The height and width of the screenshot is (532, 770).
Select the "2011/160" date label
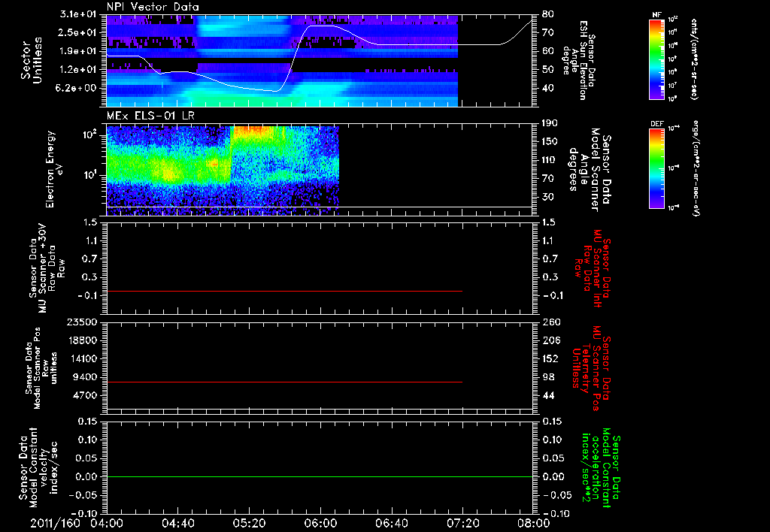(55, 523)
